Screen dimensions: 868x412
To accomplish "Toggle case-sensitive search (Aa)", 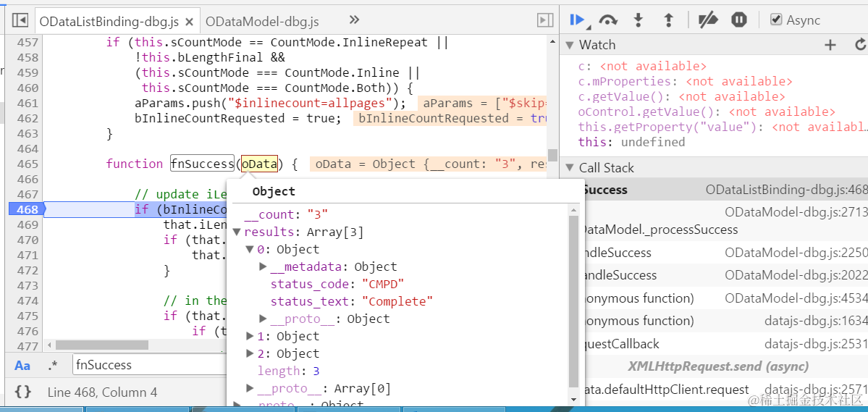I will [x=22, y=365].
